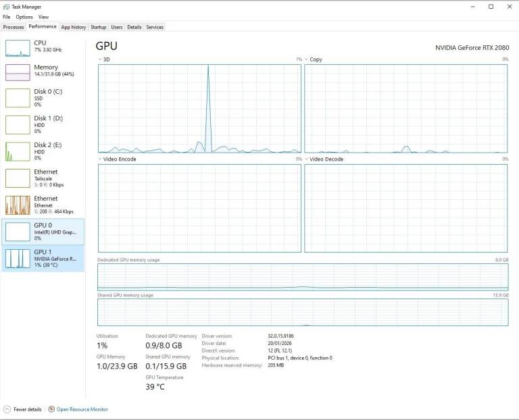The width and height of the screenshot is (519, 420).
Task: Open the Video Decode engine dropdown
Action: 307,159
